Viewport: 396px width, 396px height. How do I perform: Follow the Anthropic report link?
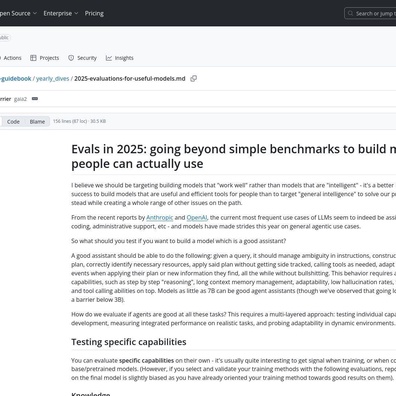[x=160, y=218]
